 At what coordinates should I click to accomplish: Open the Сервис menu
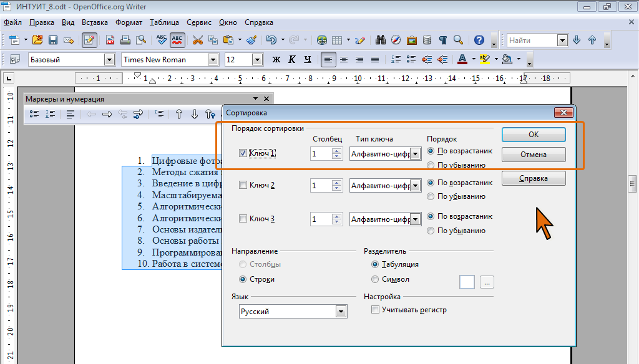pyautogui.click(x=199, y=22)
